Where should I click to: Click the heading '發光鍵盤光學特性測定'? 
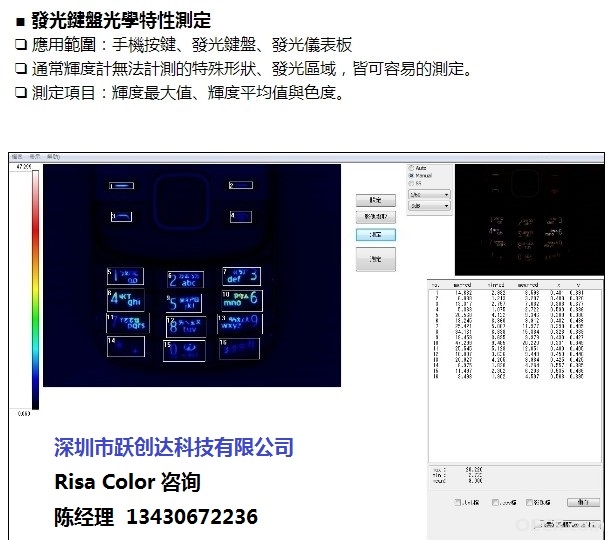click(x=121, y=20)
